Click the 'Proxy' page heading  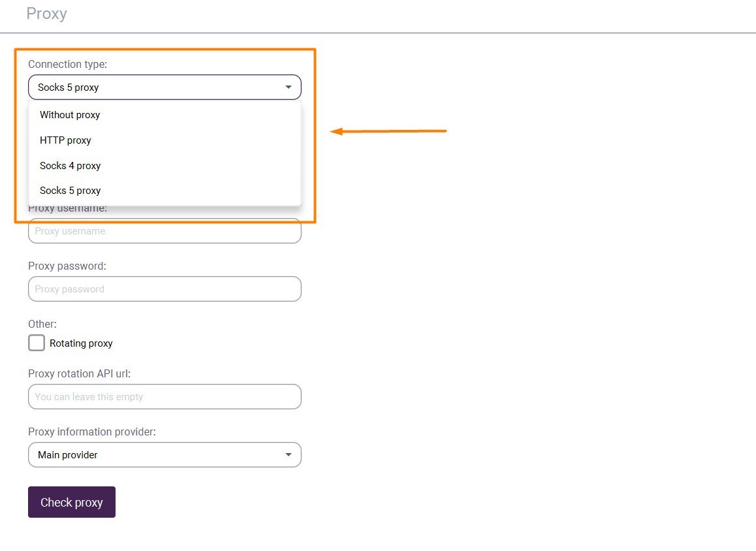pos(47,14)
